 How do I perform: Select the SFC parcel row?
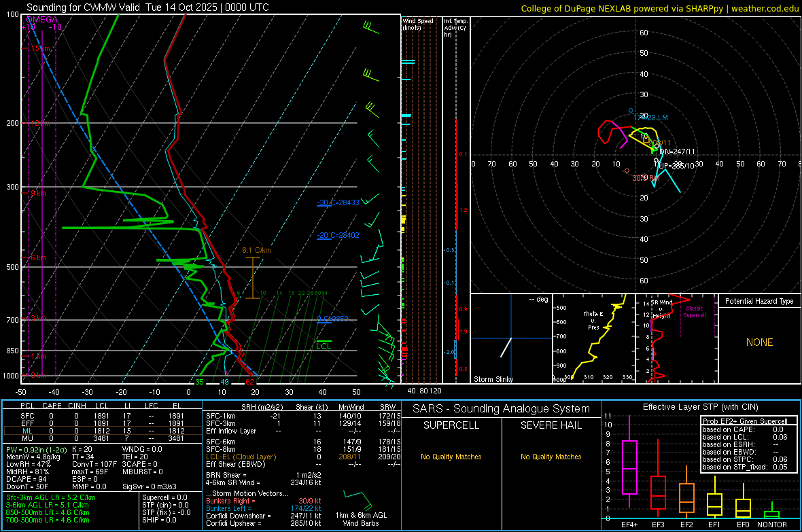pyautogui.click(x=102, y=416)
